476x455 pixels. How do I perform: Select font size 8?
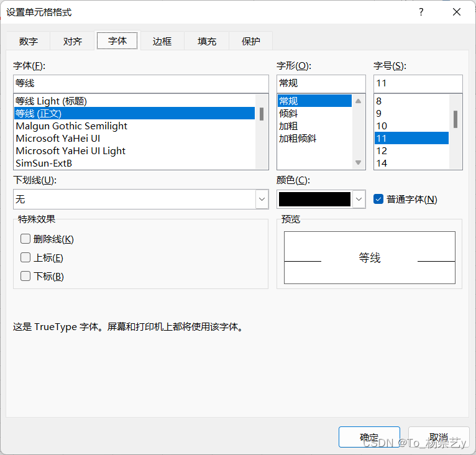[x=411, y=101]
